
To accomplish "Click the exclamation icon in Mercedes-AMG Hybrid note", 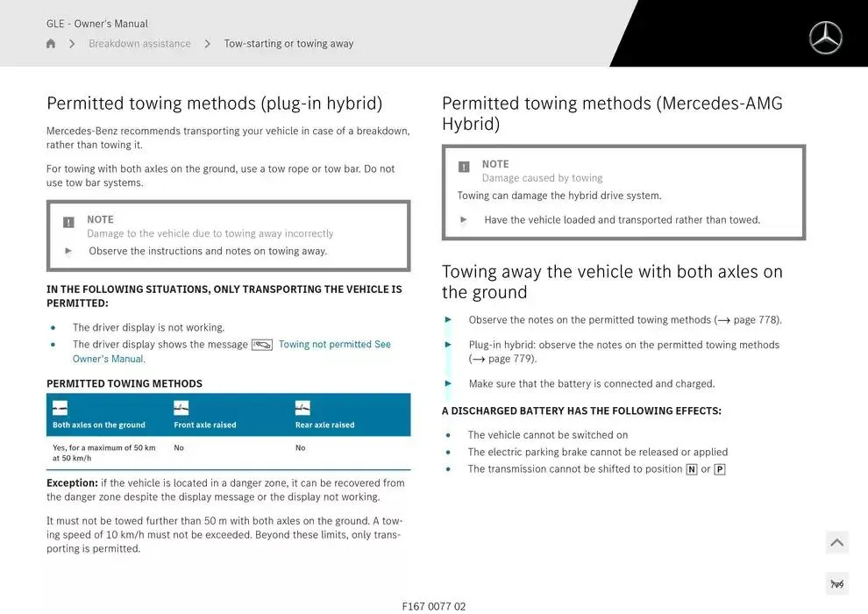I will (464, 167).
